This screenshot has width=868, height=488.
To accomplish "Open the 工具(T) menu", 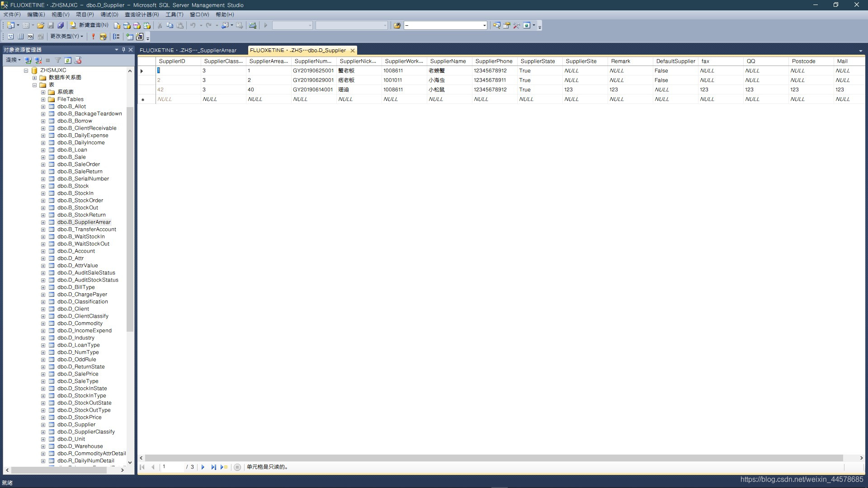I will [175, 14].
